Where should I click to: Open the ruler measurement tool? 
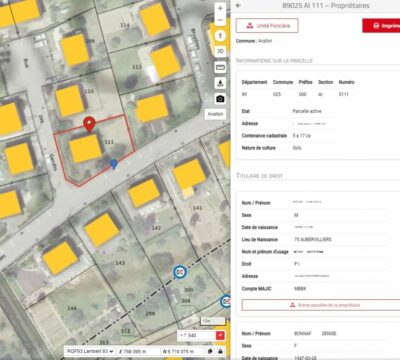click(x=220, y=67)
